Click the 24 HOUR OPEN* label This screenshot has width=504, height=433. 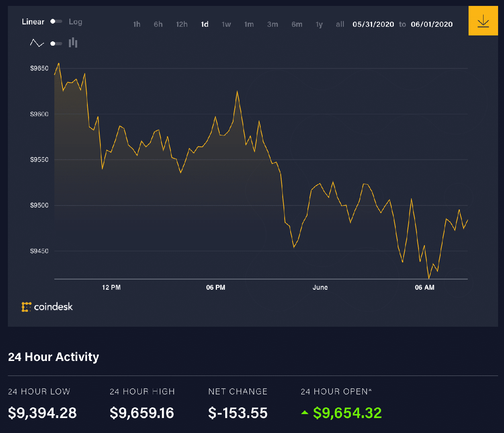point(336,392)
